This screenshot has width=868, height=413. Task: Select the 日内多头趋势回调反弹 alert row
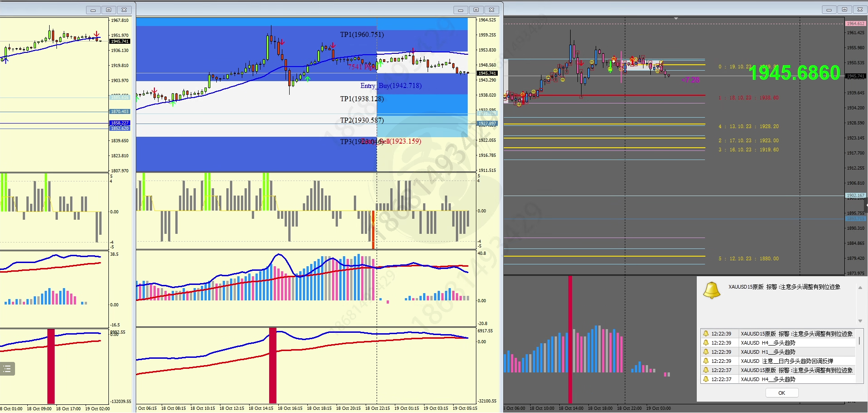click(x=778, y=361)
